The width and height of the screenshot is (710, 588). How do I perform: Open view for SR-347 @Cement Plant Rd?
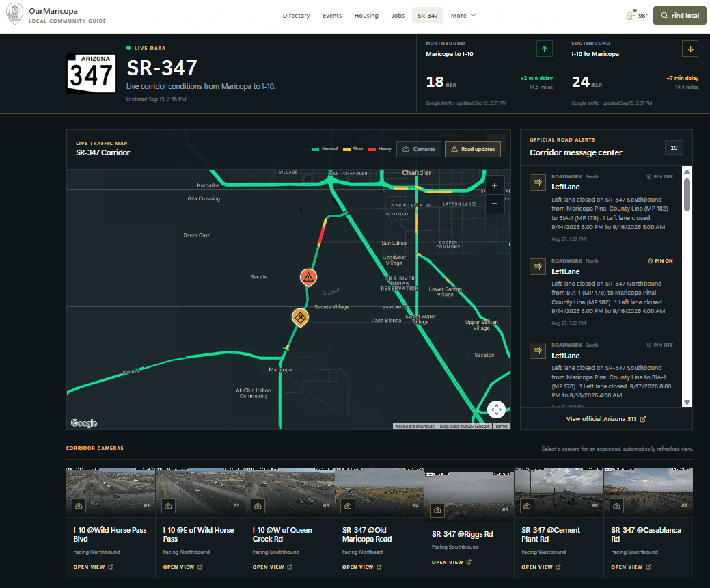[541, 567]
